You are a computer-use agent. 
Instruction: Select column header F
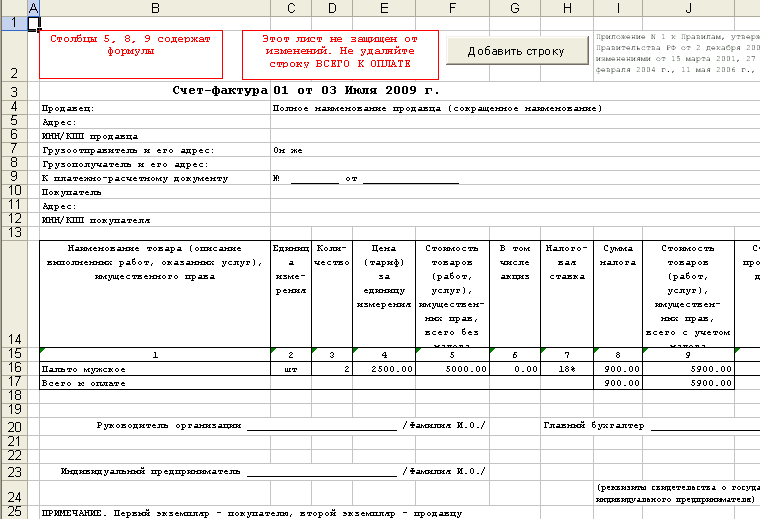tap(452, 8)
